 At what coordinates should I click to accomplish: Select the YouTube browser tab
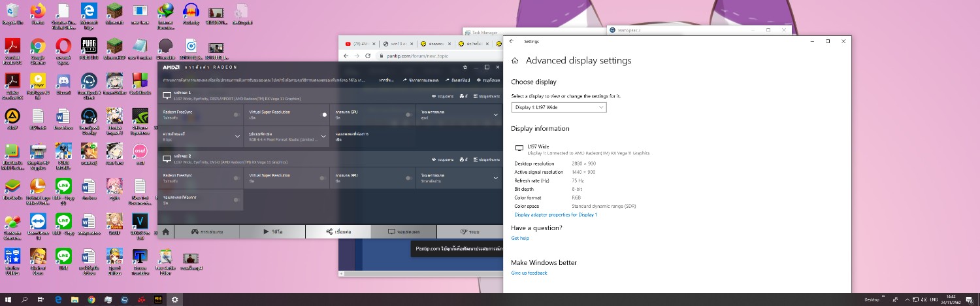point(361,44)
